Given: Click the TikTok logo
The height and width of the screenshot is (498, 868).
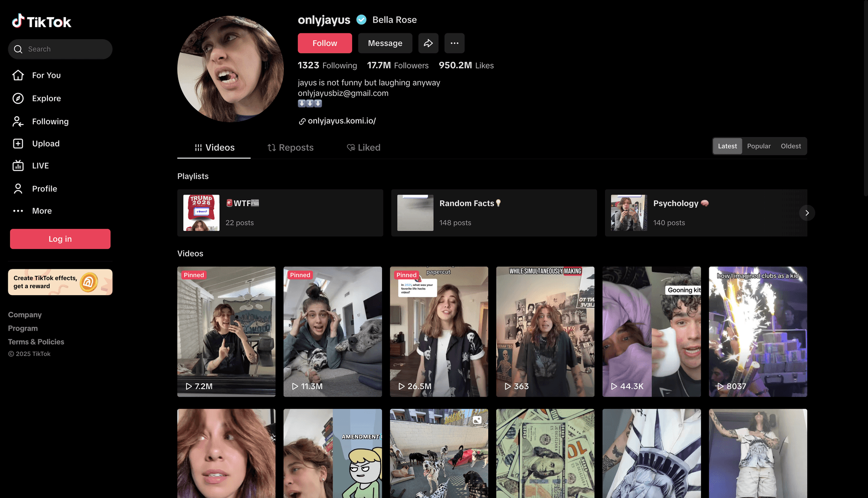Looking at the screenshot, I should coord(42,21).
